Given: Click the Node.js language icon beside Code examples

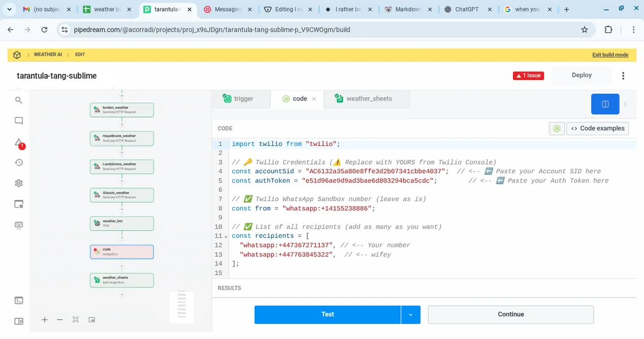Looking at the screenshot, I should pyautogui.click(x=557, y=129).
